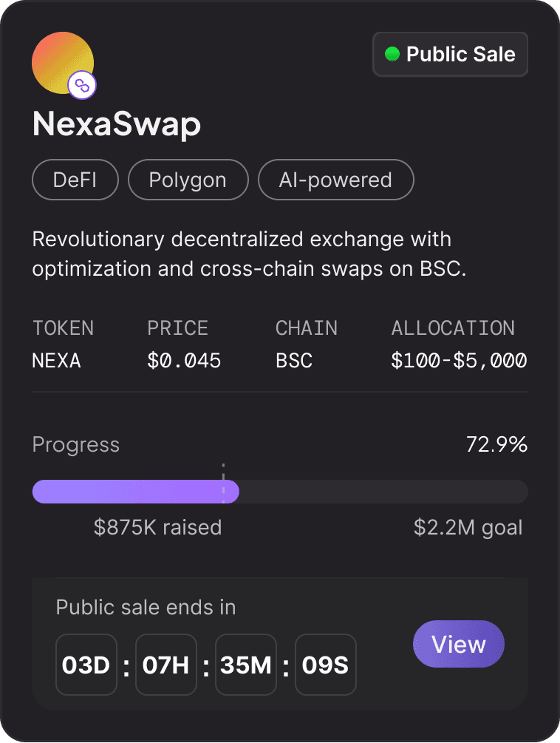Viewport: 560px width, 743px height.
Task: Select the DeFi tag
Action: pyautogui.click(x=75, y=180)
